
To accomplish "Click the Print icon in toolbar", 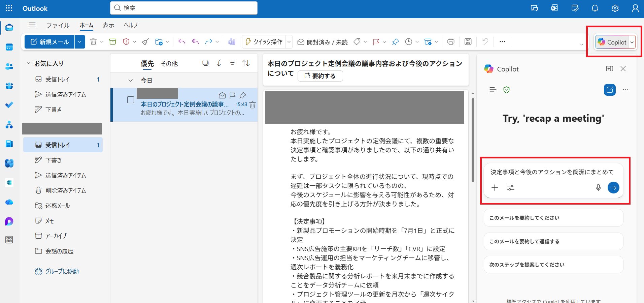I will point(451,42).
